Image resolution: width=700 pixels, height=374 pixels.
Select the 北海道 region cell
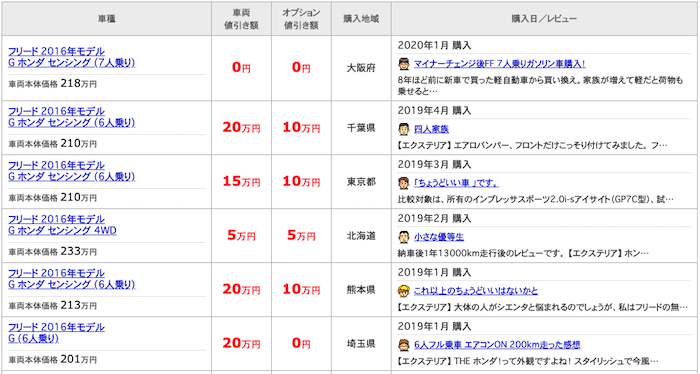361,236
